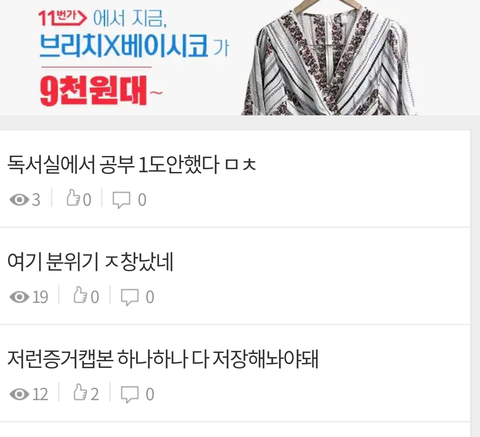
Task: Open post 독서실에서 공부 1도안했다
Action: point(131,165)
